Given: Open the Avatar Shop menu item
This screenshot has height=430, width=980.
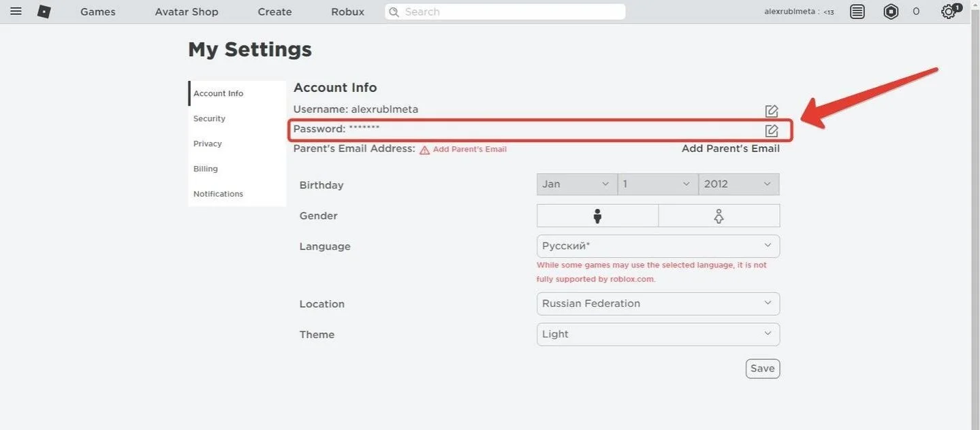Looking at the screenshot, I should (x=187, y=12).
